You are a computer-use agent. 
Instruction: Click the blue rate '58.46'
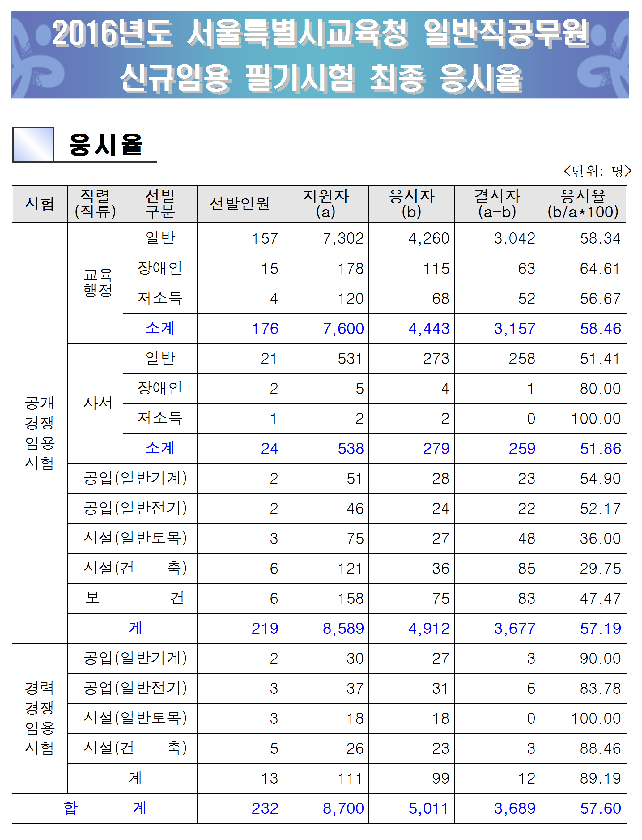(600, 329)
